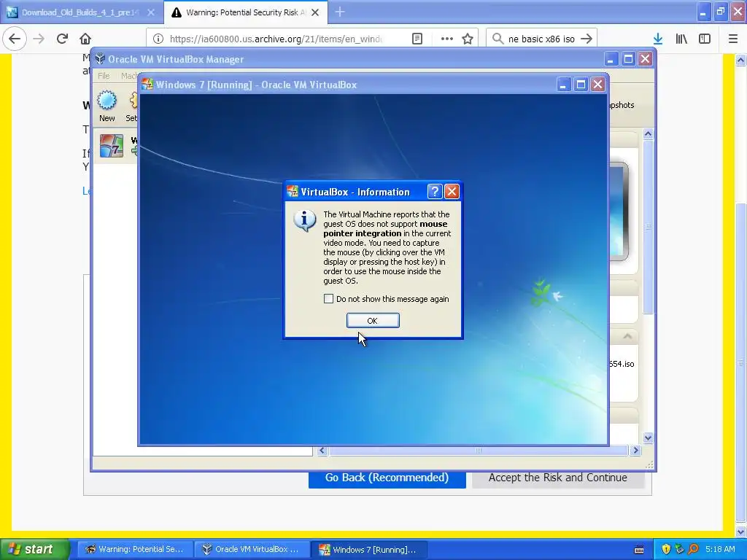This screenshot has width=747, height=560.
Task: Close the Windows 7 [Running] VM window
Action: click(x=598, y=85)
